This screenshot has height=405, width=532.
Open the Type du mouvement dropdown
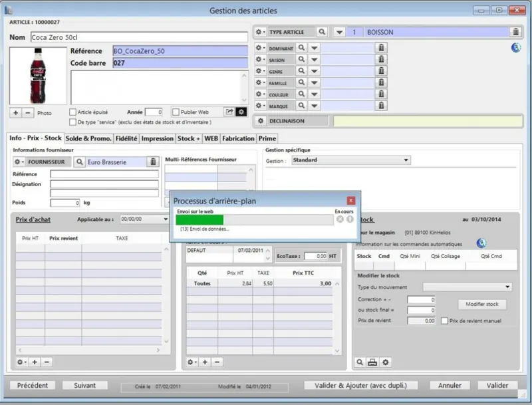pos(467,287)
